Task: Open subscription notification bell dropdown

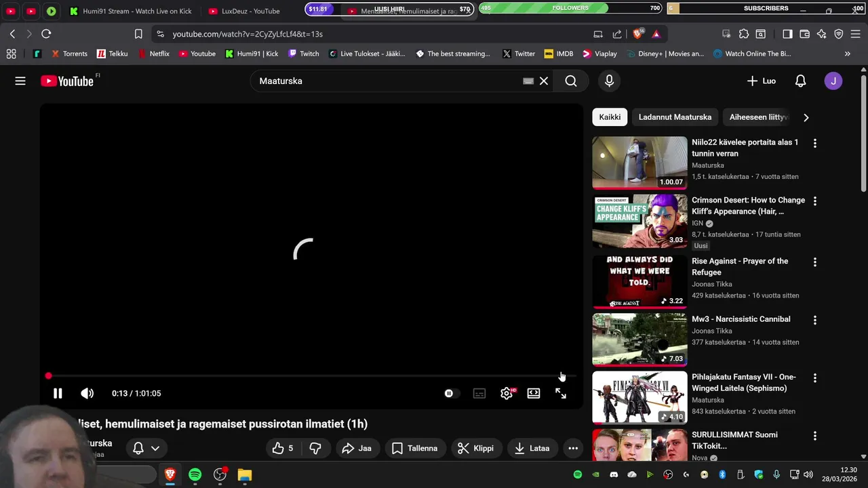Action: (x=146, y=448)
